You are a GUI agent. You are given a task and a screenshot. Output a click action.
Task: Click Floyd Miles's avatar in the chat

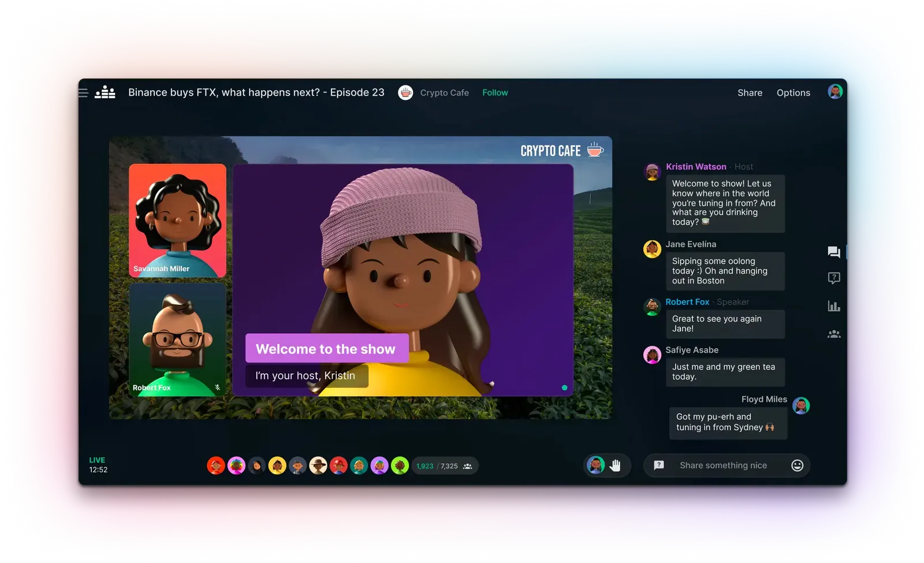point(802,406)
